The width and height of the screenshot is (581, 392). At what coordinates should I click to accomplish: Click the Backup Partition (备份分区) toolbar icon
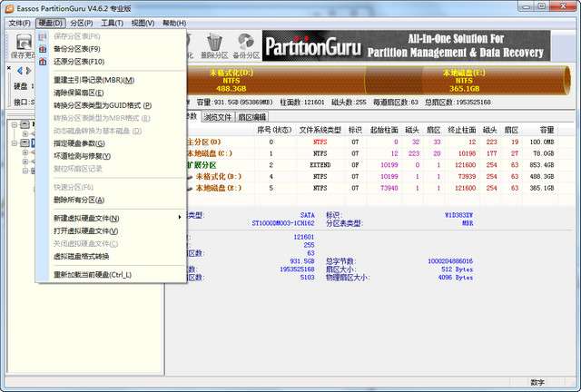click(246, 46)
